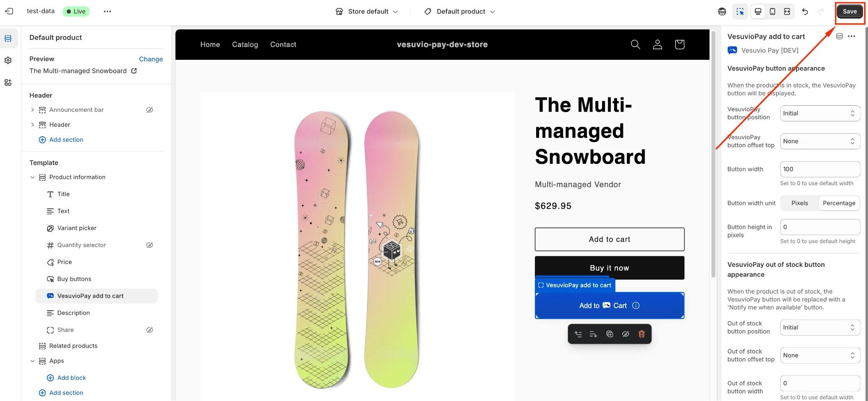Click the Change preview link
Viewport: 868px width, 401px height.
151,59
